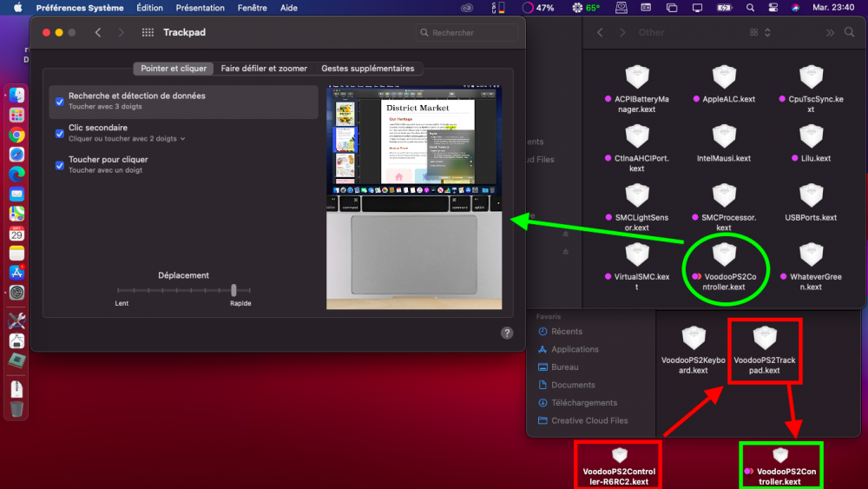Open the Apple menu
Viewport: 868px width, 489px height.
[17, 8]
